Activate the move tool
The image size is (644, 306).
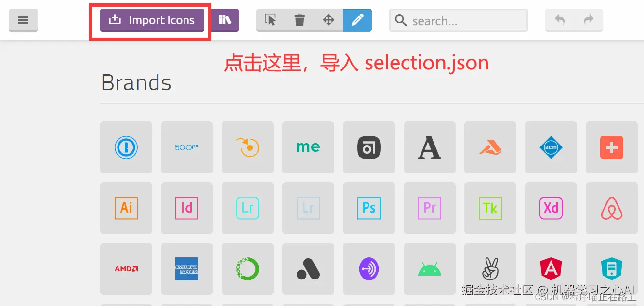(x=328, y=20)
